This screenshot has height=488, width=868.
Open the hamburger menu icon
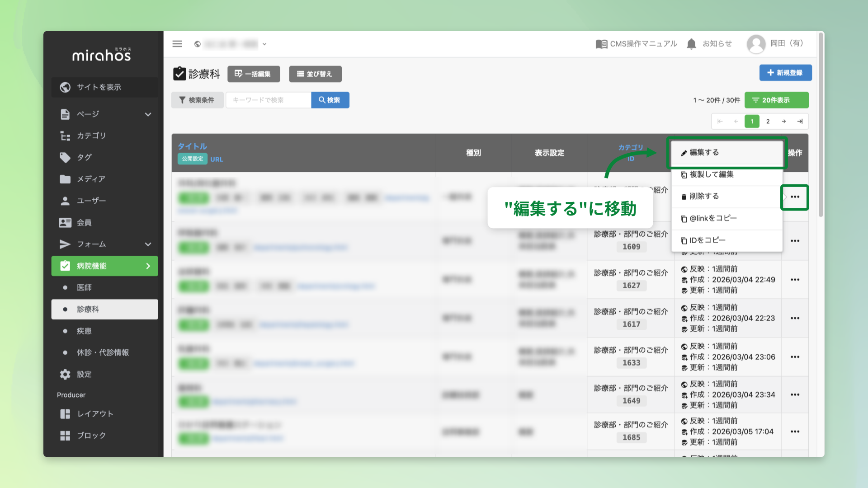177,44
